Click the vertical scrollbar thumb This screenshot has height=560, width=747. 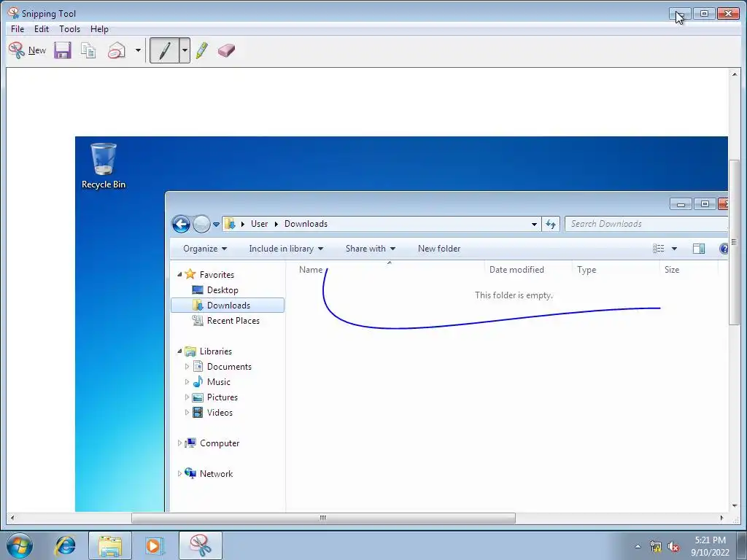pos(734,243)
